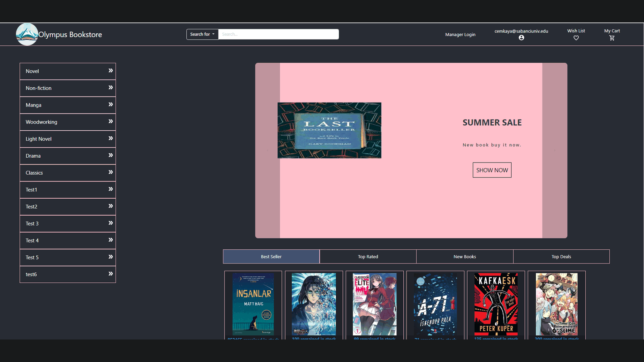The height and width of the screenshot is (362, 644).
Task: Select the Test 4 category item
Action: point(68,241)
